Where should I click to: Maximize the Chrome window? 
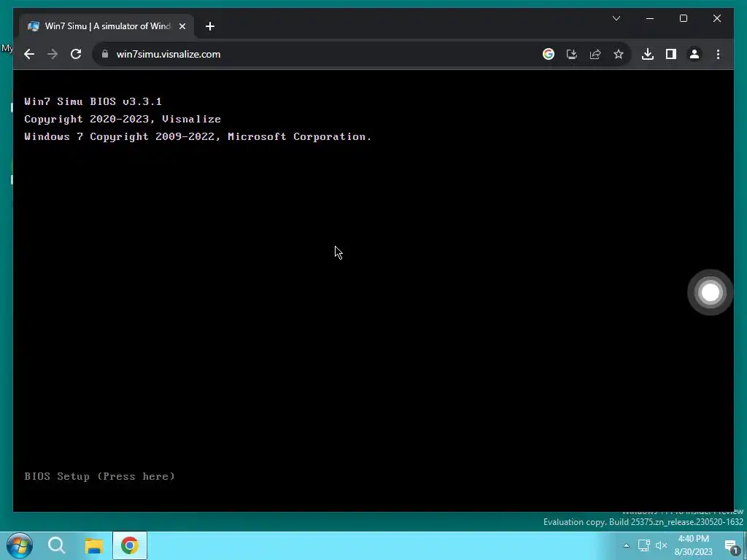683,18
